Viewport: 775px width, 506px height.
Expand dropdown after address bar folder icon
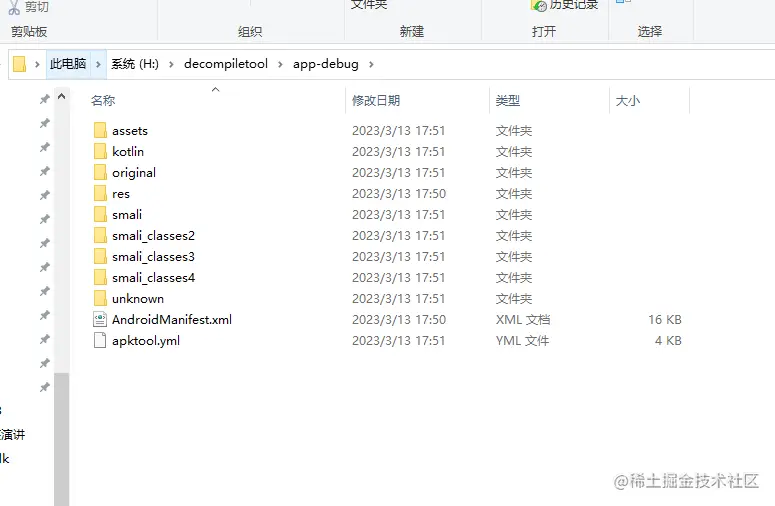[37, 64]
